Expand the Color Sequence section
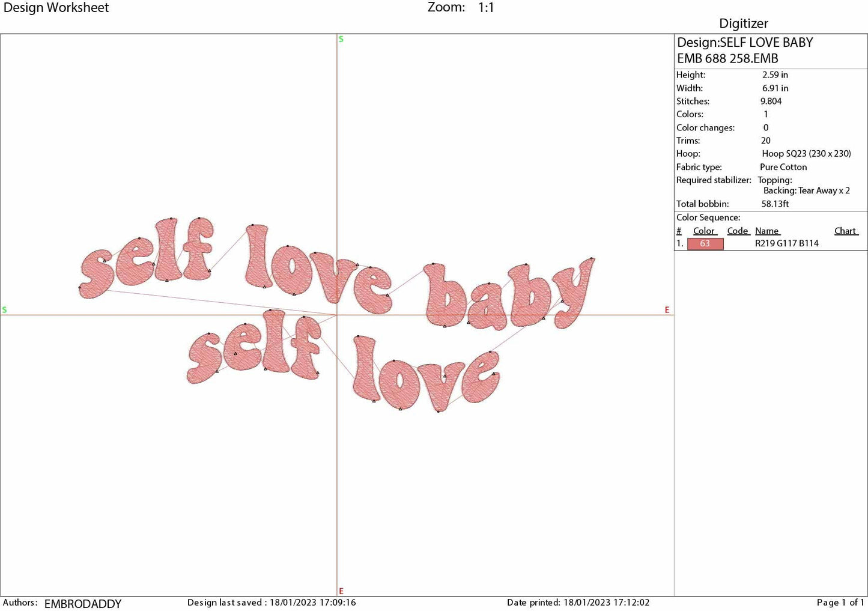868x611 pixels. pyautogui.click(x=708, y=217)
